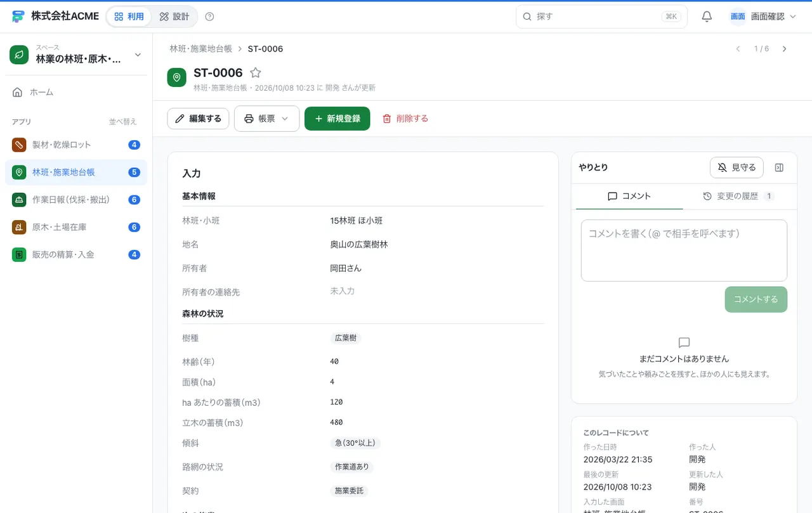Click 削除する button
Viewport: 812px width, 513px height.
405,119
